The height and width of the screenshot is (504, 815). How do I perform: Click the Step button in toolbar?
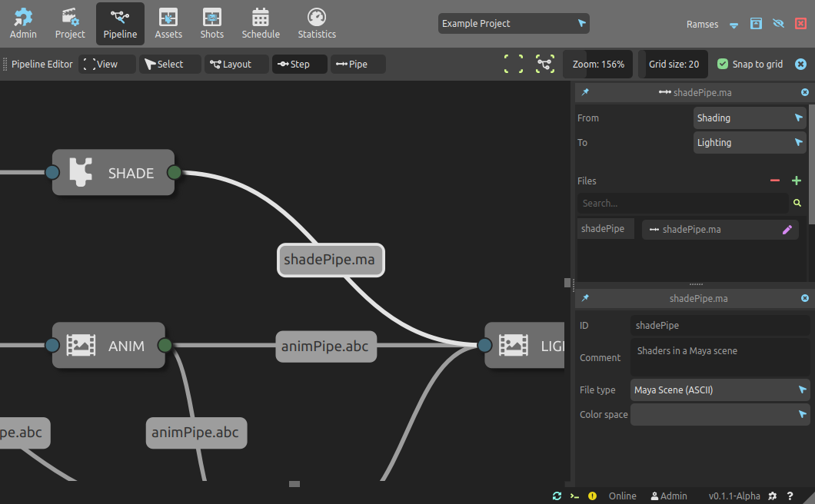[x=299, y=64]
